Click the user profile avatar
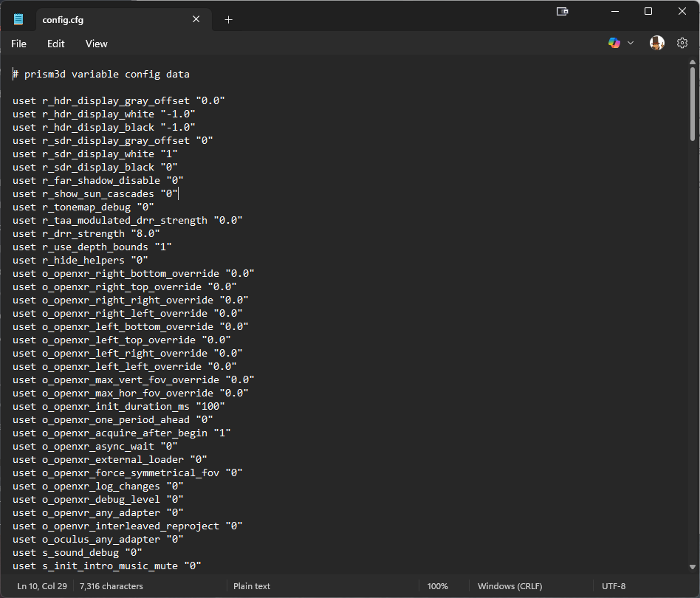Viewport: 700px width, 598px height. click(656, 44)
